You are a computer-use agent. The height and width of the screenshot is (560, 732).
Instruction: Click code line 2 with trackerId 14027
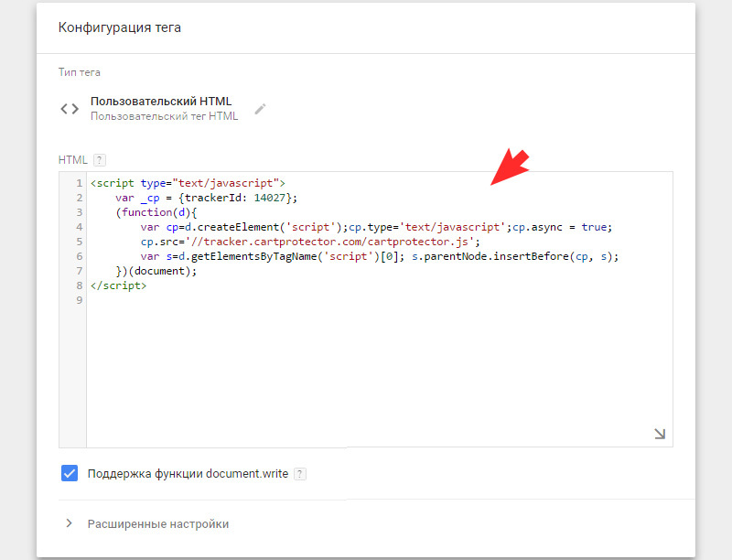[206, 198]
